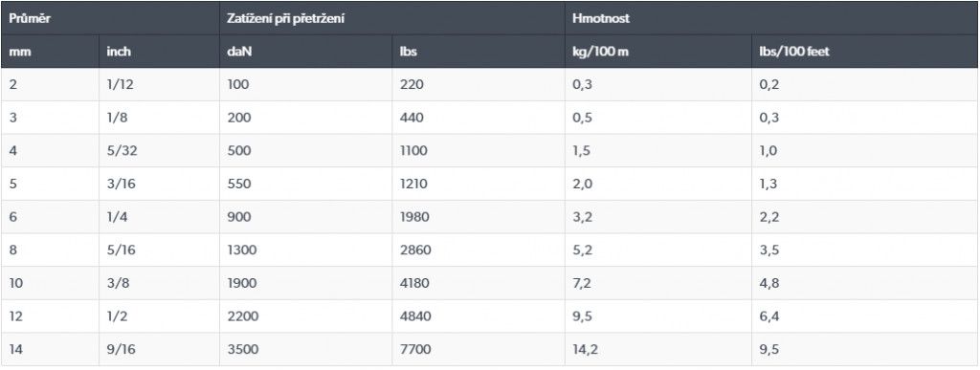Click the 6,4 lbs/100 feet cell
Viewport: 980px width, 370px height.
click(865, 316)
